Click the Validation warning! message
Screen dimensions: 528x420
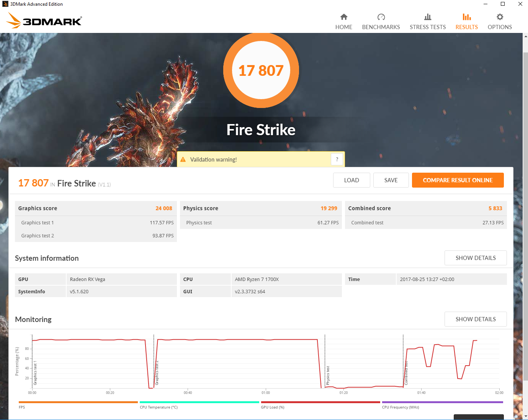[214, 160]
